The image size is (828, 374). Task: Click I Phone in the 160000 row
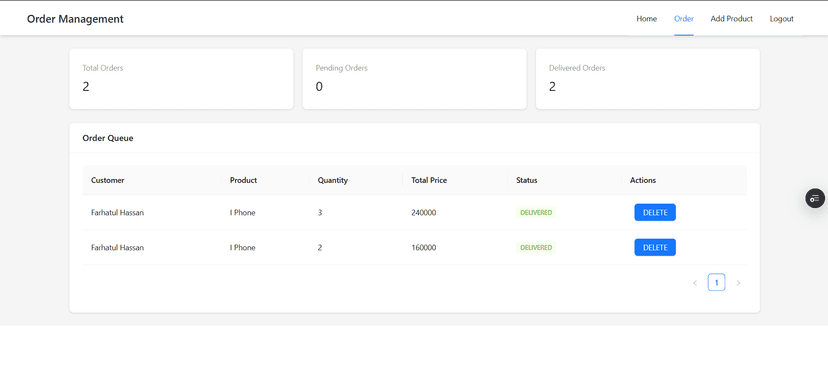coord(242,248)
